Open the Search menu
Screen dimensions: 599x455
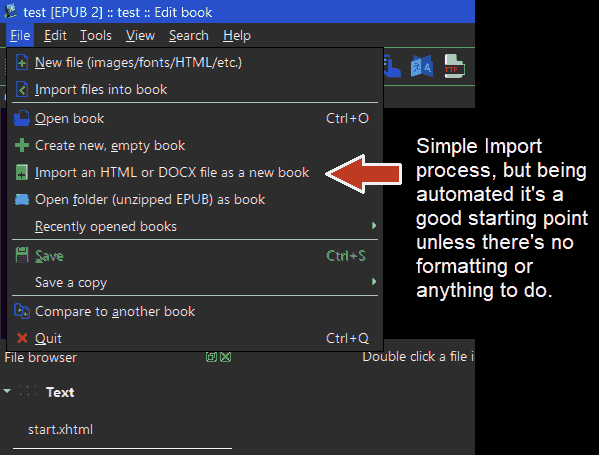[x=189, y=36]
